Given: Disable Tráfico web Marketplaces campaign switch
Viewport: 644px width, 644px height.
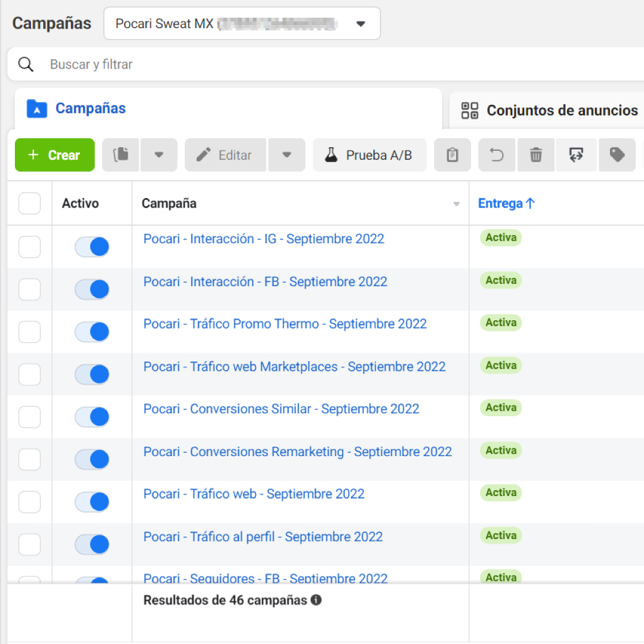Looking at the screenshot, I should coord(92,374).
